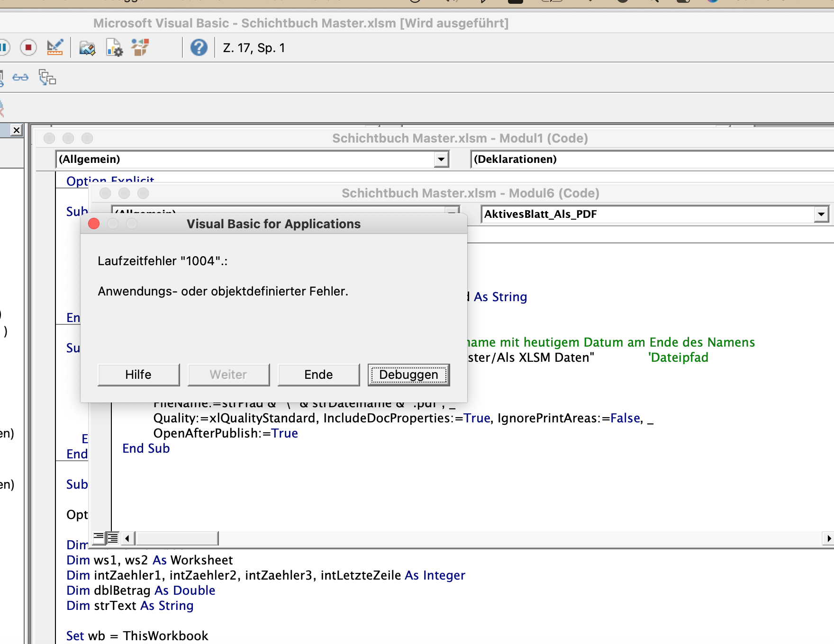The image size is (834, 644).
Task: Click the Hilfe button in the error dialog
Action: click(x=139, y=375)
